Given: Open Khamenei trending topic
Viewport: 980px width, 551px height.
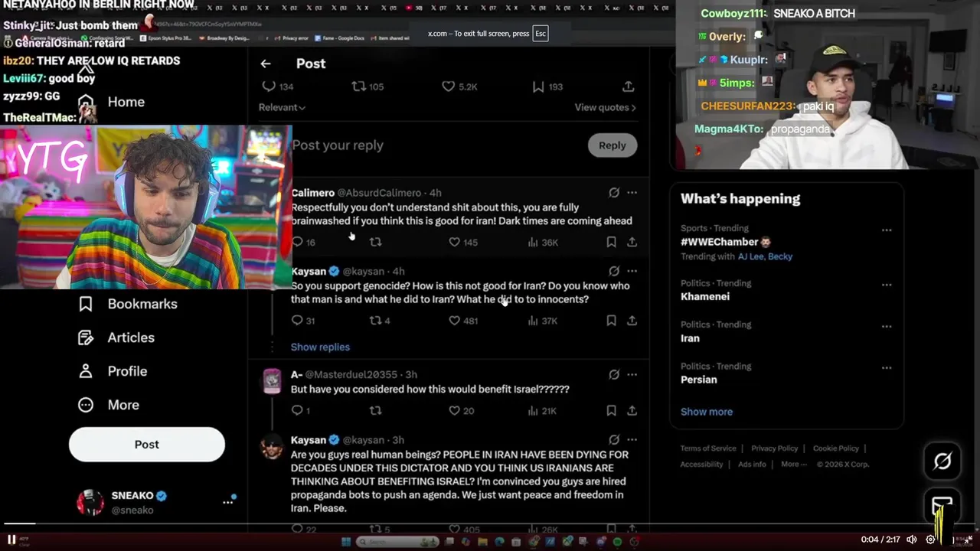Looking at the screenshot, I should click(x=705, y=296).
